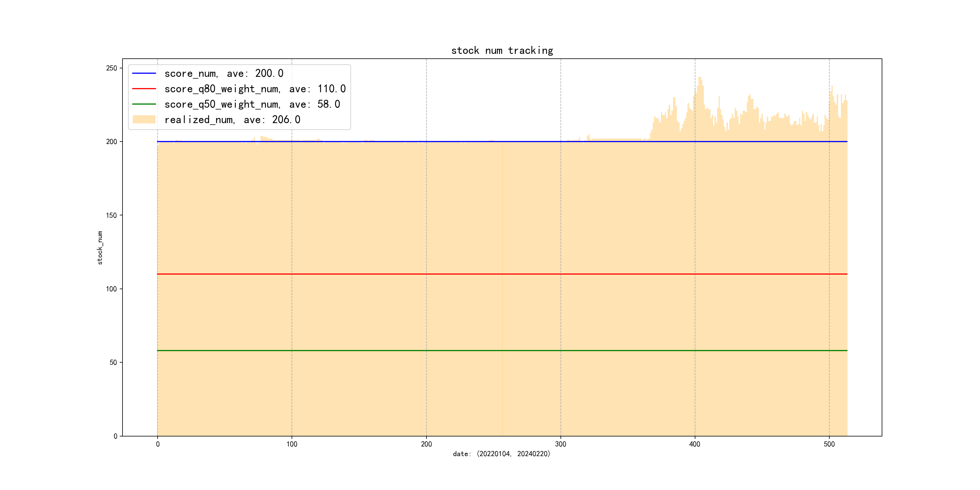Click the y-axis tick label 100
Viewport: 980px width, 490px height.
point(112,289)
